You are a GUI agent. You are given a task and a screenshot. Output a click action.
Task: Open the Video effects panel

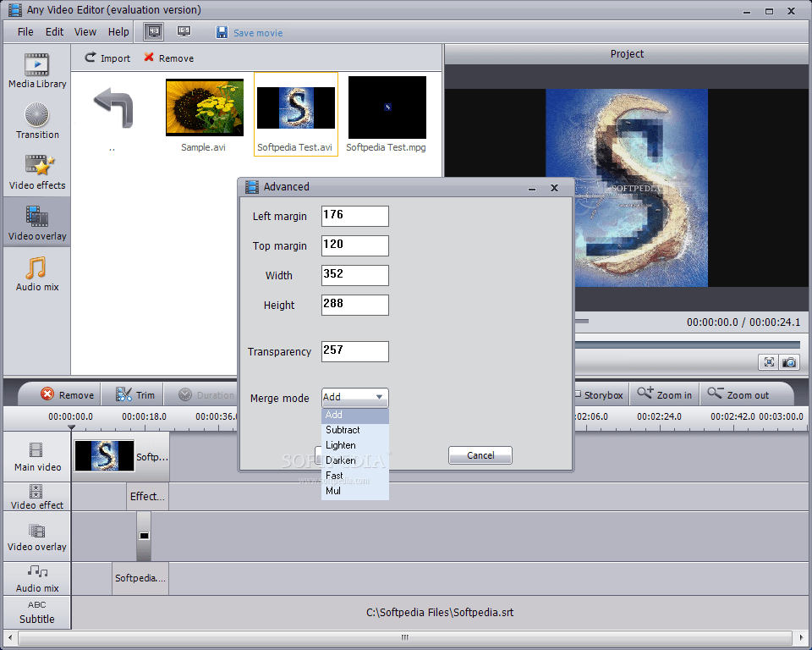click(x=36, y=172)
